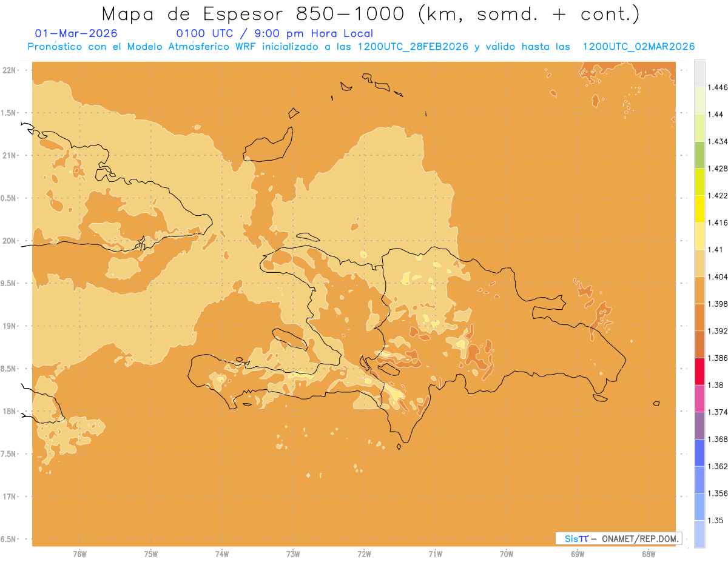The image size is (728, 562).
Task: Click the "68W" longitude label
Action: [x=649, y=554]
